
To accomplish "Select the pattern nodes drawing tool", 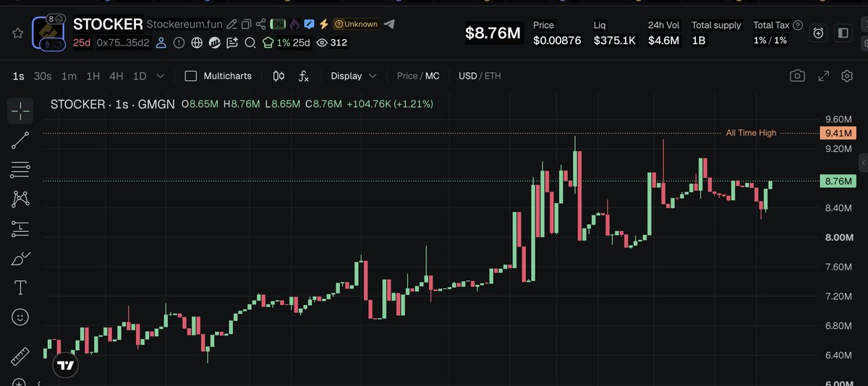I will (x=20, y=199).
